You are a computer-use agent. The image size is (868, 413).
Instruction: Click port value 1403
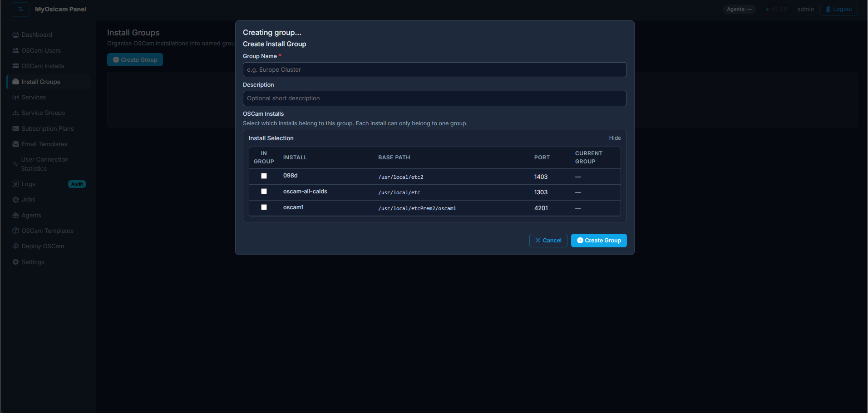point(541,177)
